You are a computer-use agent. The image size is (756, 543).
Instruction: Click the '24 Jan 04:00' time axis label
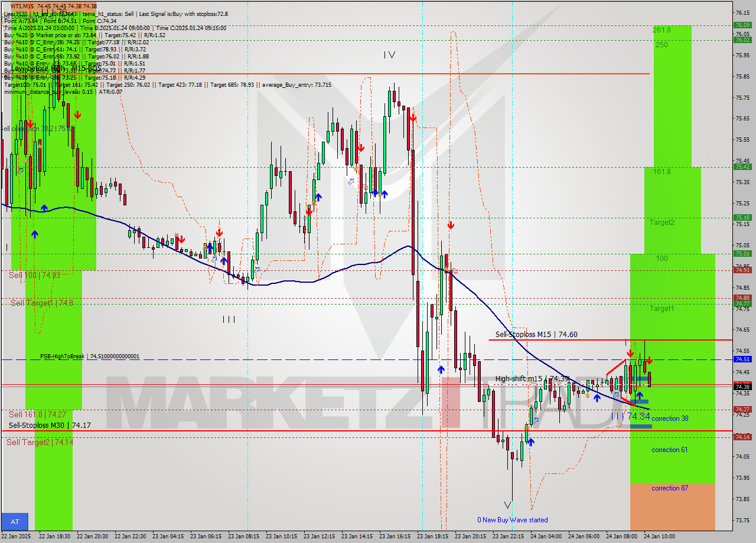click(546, 537)
